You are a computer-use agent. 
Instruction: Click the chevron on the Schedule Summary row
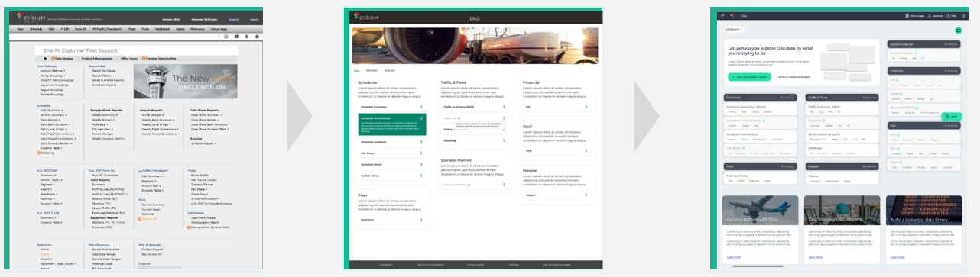(421, 108)
